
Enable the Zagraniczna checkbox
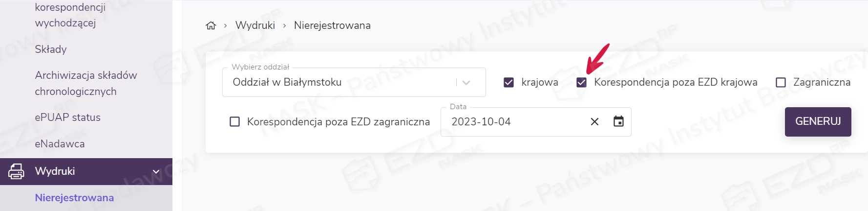781,82
